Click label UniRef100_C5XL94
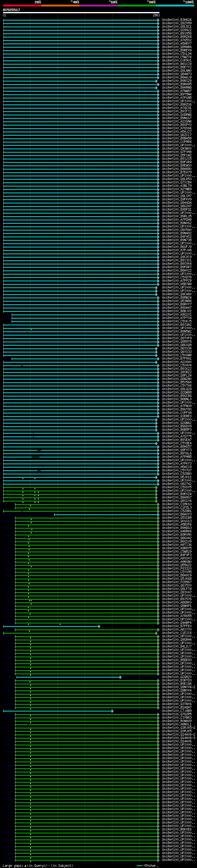This screenshot has width=197, height=868. [177, 54]
